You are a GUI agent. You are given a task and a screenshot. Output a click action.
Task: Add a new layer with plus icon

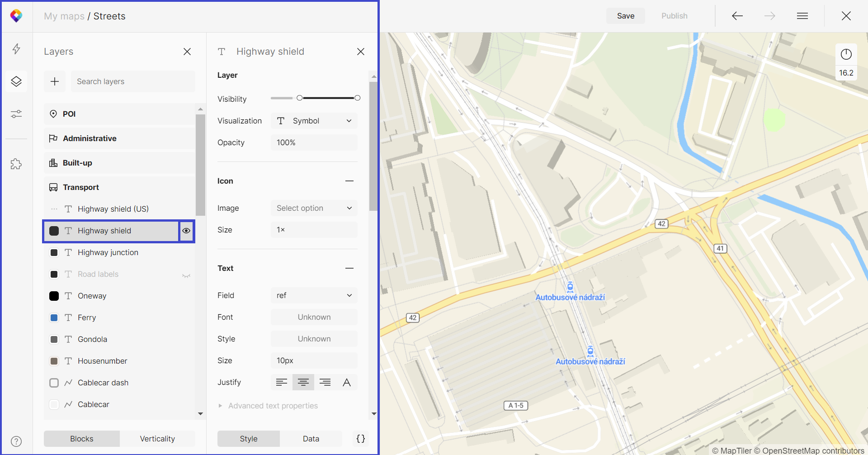point(55,81)
